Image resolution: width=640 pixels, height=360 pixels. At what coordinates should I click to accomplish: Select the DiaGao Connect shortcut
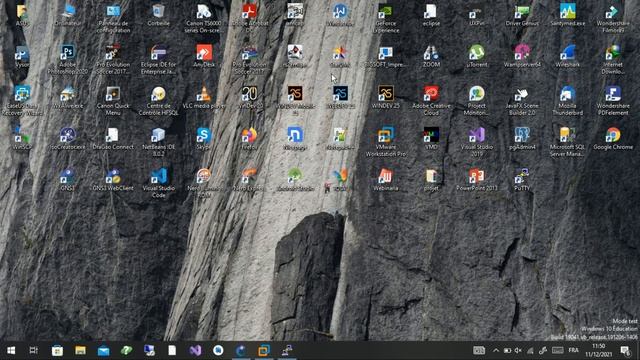pyautogui.click(x=113, y=139)
